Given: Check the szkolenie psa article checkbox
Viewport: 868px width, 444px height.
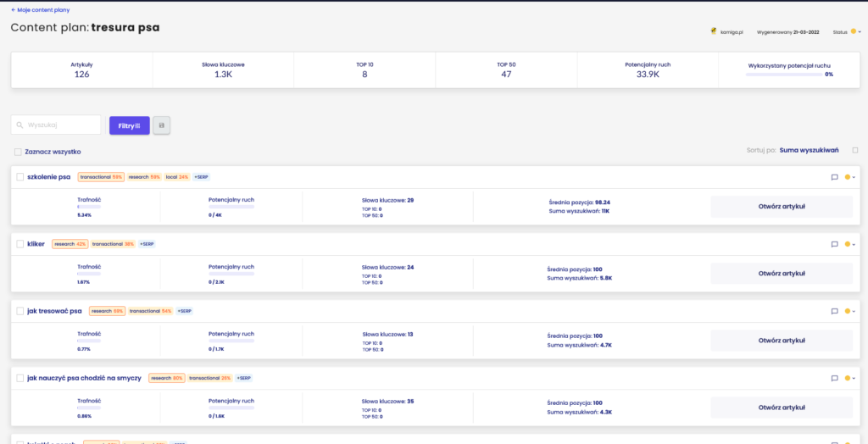Looking at the screenshot, I should pyautogui.click(x=19, y=177).
